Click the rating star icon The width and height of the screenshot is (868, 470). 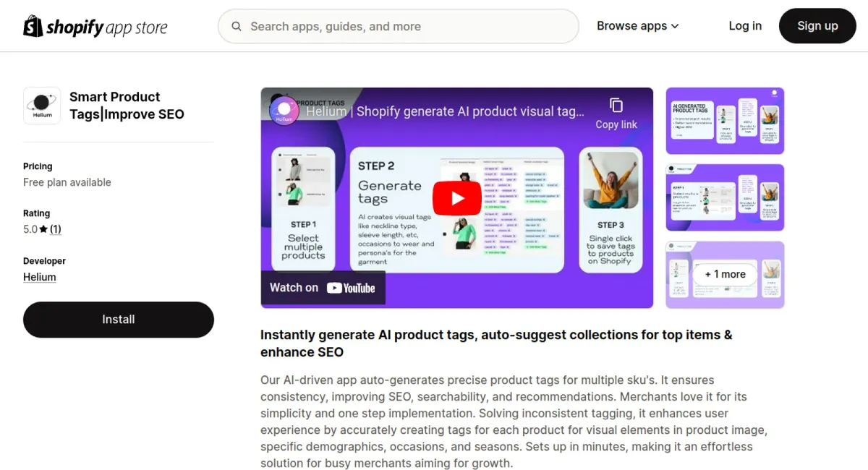pos(43,229)
